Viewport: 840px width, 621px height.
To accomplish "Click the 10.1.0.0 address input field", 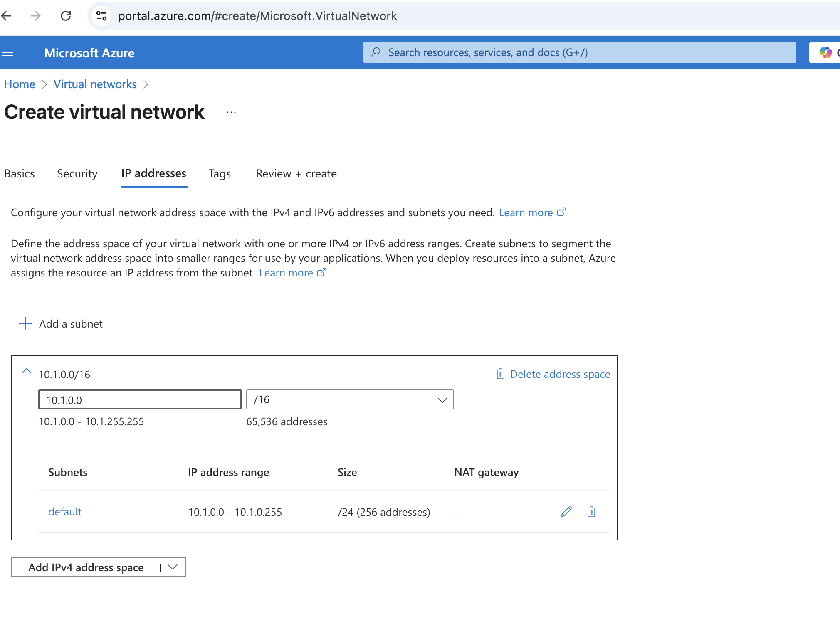I will [140, 399].
